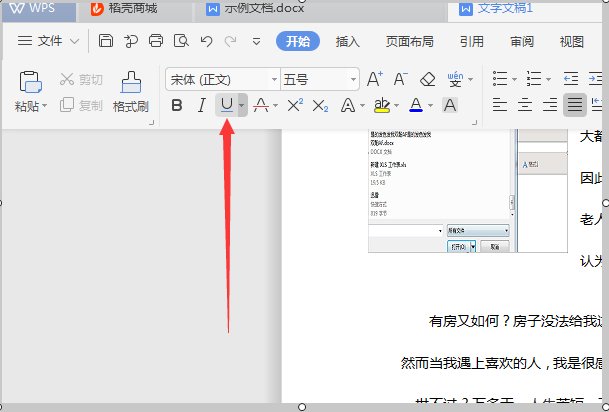Click text line starting 有房又如何
Image resolution: width=609 pixels, height=412 pixels.
pos(515,321)
